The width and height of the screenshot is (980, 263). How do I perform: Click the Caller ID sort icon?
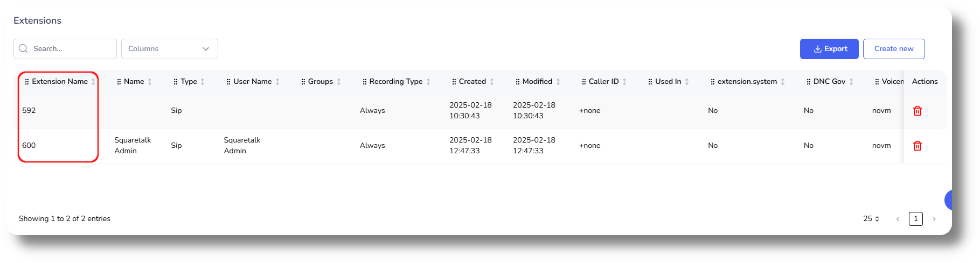[x=624, y=82]
